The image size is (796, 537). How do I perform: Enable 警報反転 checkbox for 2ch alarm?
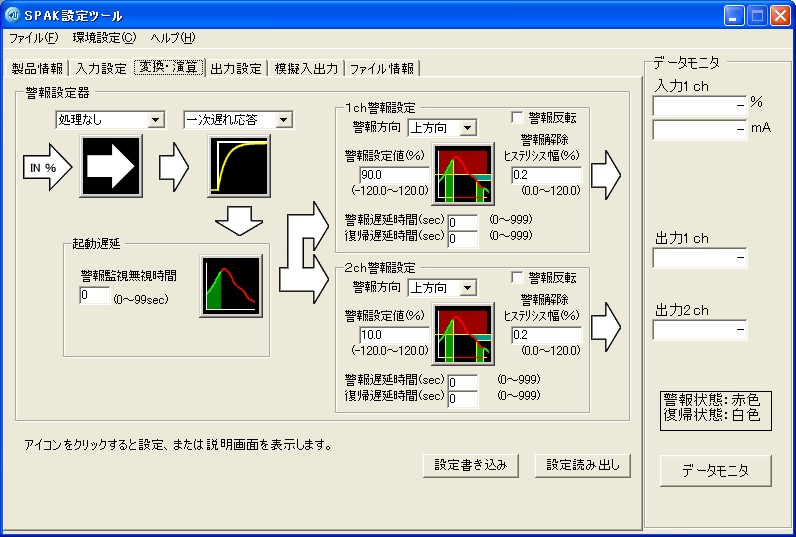tap(517, 277)
